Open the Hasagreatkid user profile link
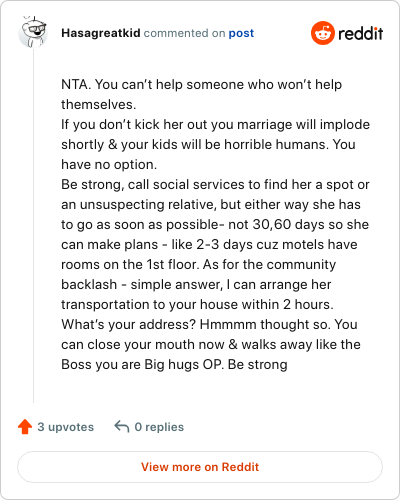Screen dimensions: 400x500 (x=101, y=33)
